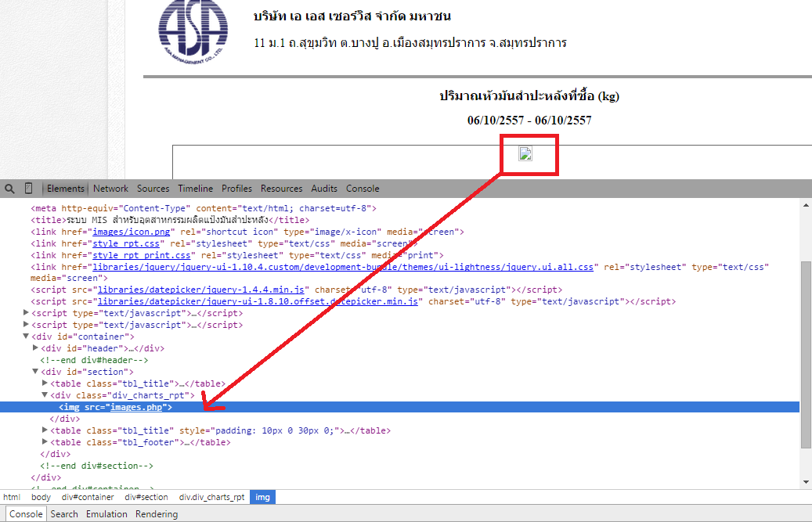Follow the images.php src link
This screenshot has height=522, width=812.
coord(136,408)
